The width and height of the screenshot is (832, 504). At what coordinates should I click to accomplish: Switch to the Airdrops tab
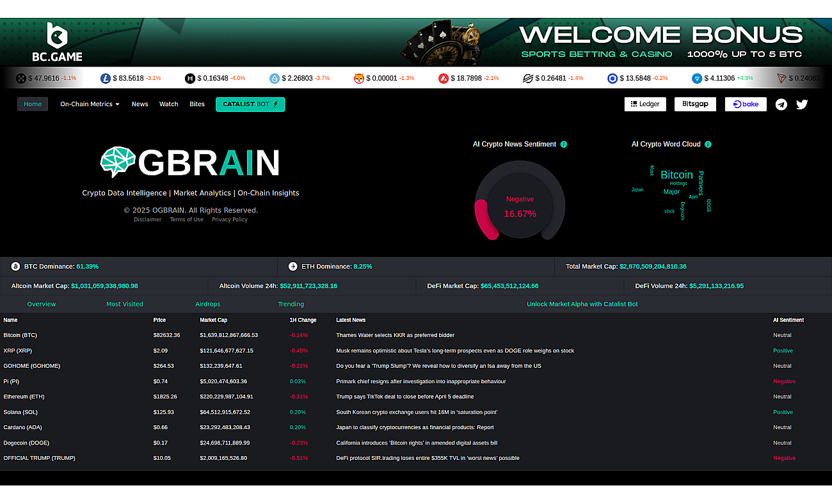(208, 304)
